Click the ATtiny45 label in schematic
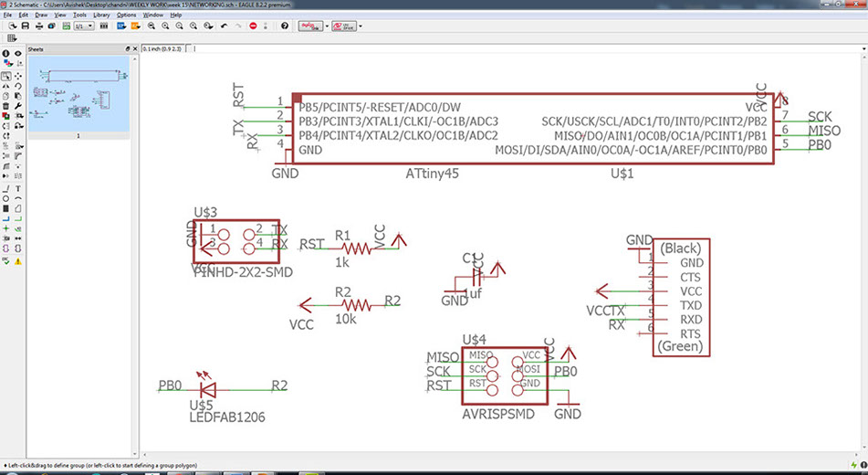The image size is (868, 475). click(x=432, y=174)
